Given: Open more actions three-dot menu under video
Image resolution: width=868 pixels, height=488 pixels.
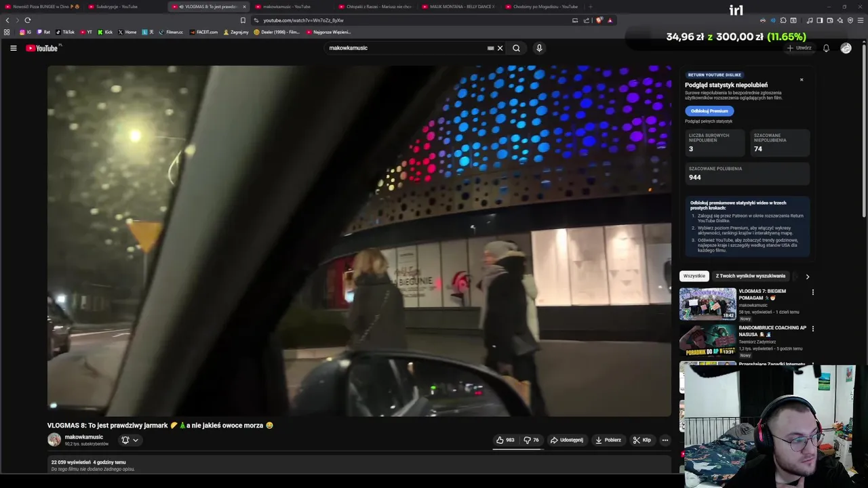Looking at the screenshot, I should 665,440.
